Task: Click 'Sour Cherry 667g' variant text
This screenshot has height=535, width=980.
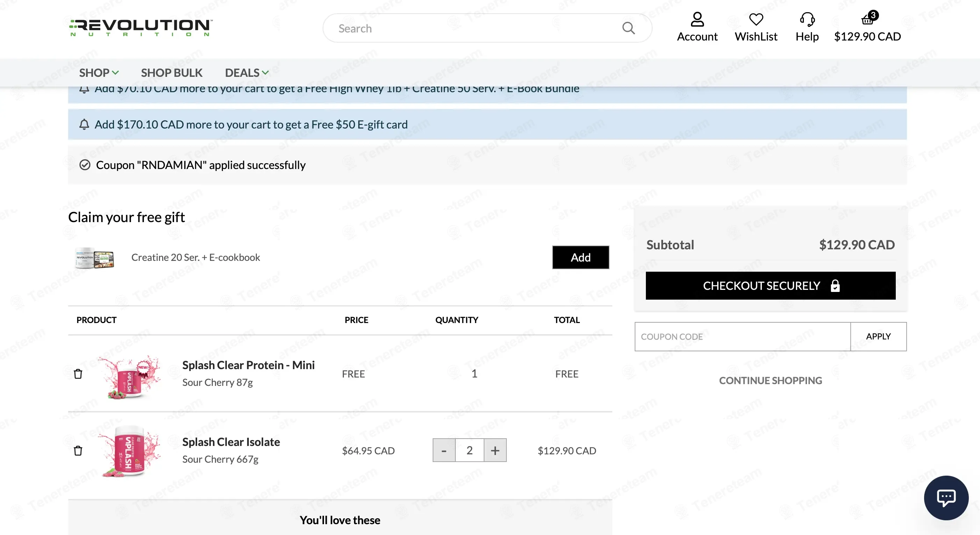Action: [x=220, y=459]
